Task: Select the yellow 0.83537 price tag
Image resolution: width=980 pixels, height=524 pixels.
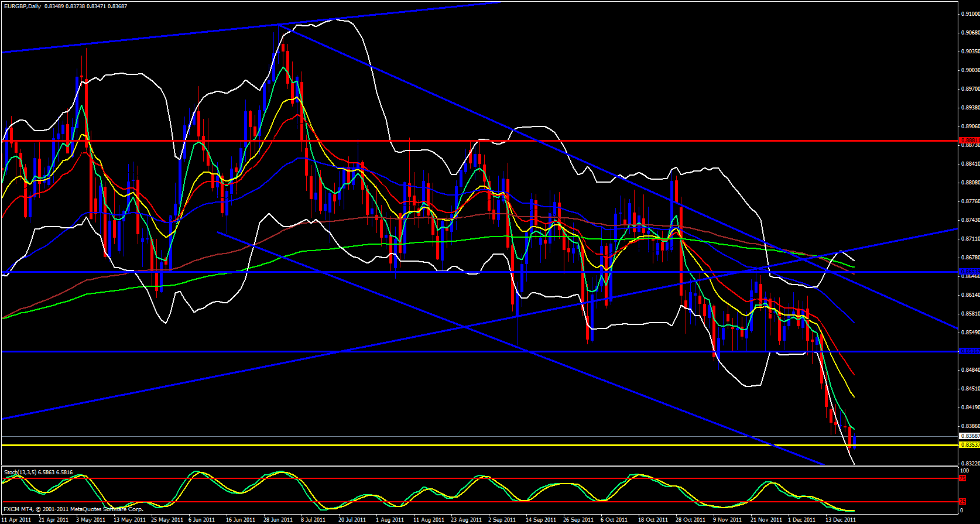Action: [x=969, y=445]
